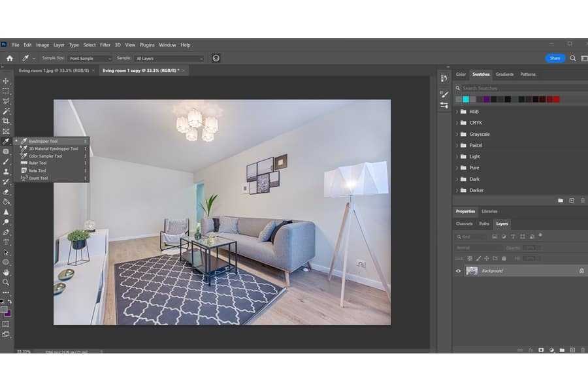Viewport: 588px width, 392px height.
Task: Expand the Pastel swatch folder
Action: point(457,146)
